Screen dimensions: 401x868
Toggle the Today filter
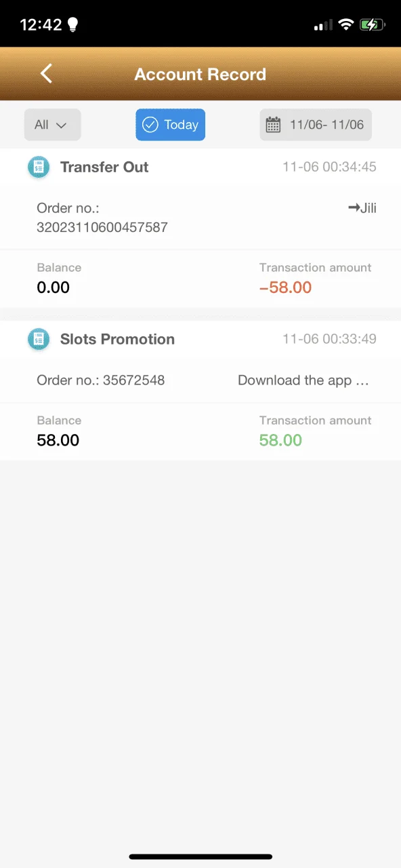[170, 125]
